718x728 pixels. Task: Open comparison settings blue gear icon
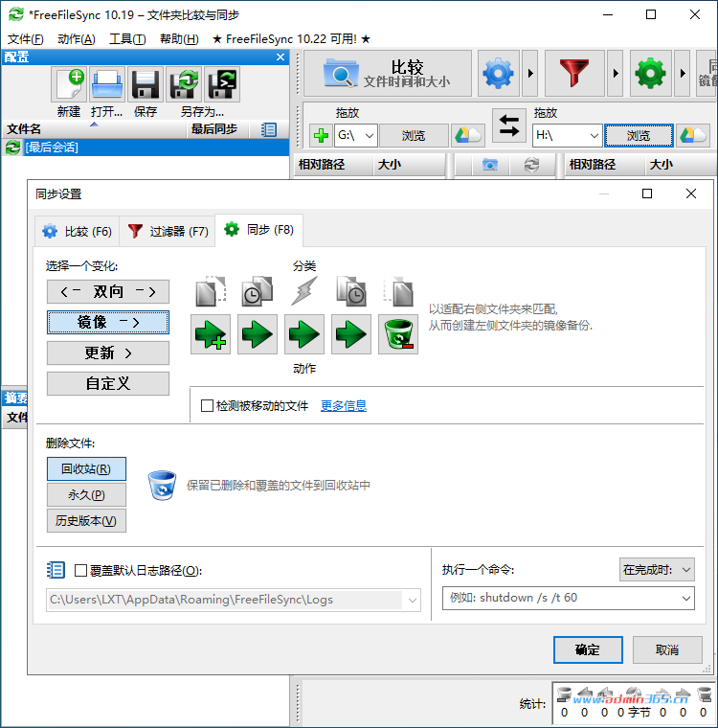click(x=498, y=74)
